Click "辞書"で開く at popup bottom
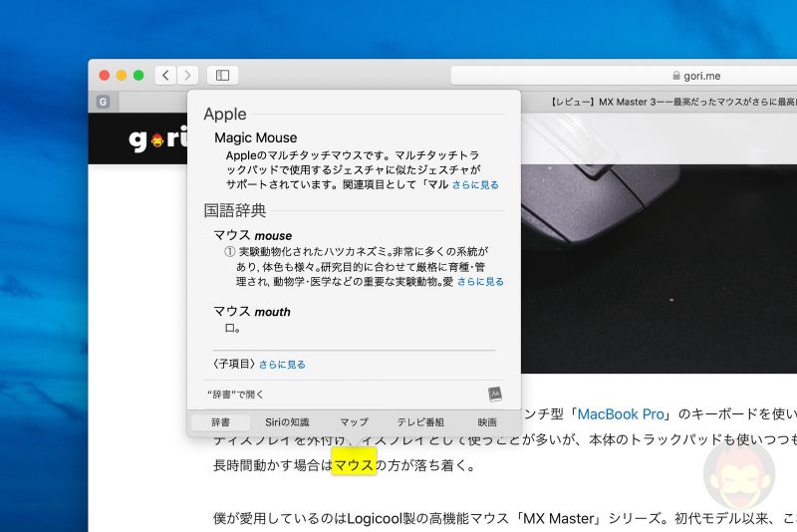 pos(235,395)
